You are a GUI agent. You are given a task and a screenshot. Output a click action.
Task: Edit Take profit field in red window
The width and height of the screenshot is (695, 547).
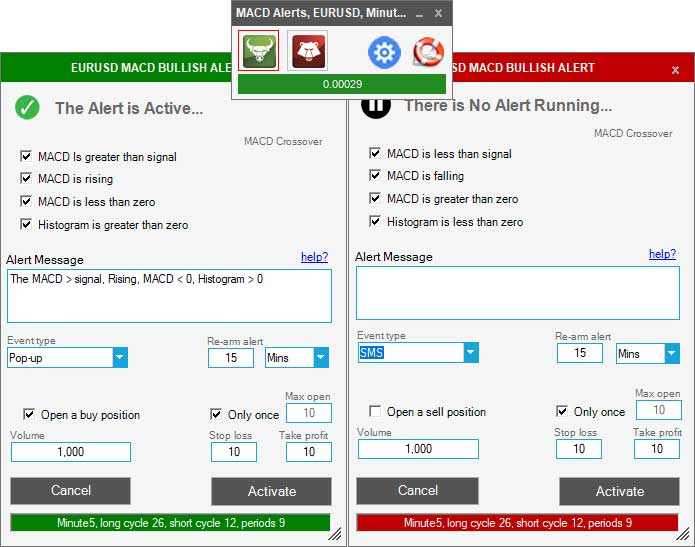[x=657, y=449]
